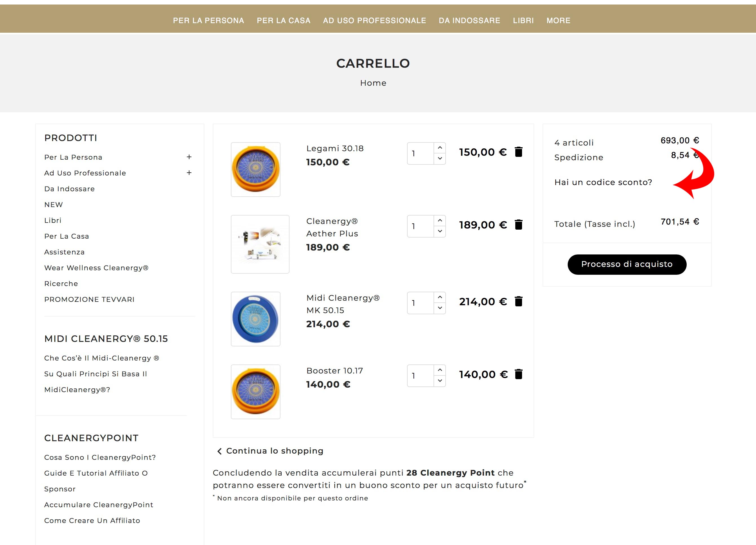Decrease quantity of Legami 30.18
Screen dimensions: 756x545
[x=440, y=159]
